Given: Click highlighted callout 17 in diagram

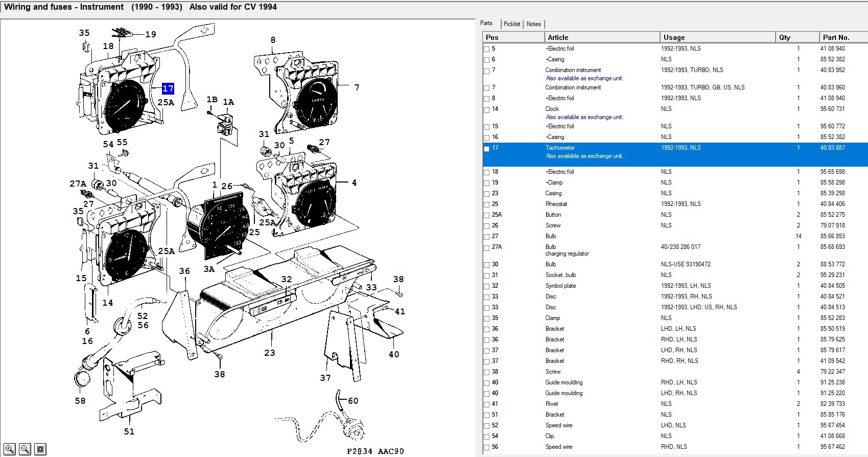Looking at the screenshot, I should click(x=168, y=88).
